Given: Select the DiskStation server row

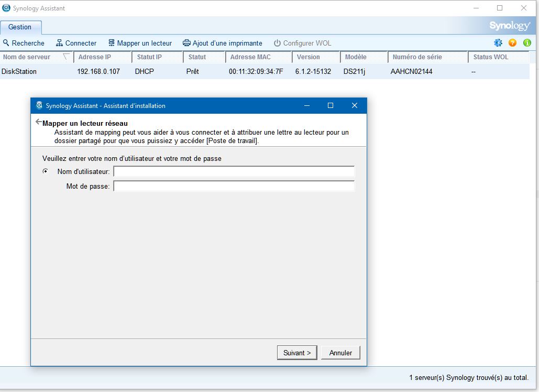Looking at the screenshot, I should [x=265, y=71].
